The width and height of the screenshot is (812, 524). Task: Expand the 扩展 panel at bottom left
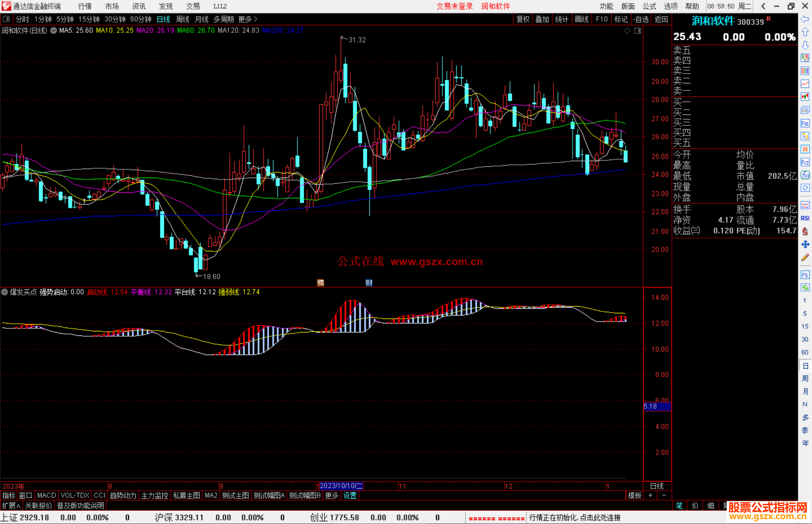pos(11,506)
